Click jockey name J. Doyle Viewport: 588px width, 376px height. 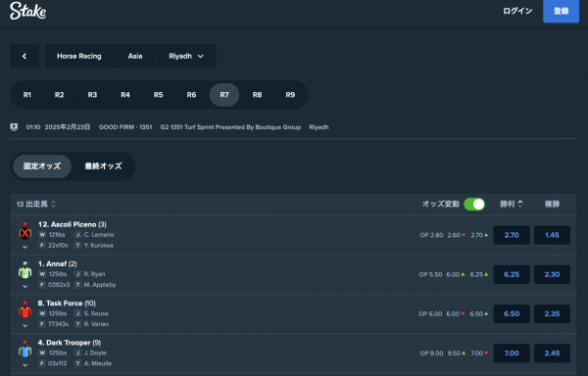95,352
